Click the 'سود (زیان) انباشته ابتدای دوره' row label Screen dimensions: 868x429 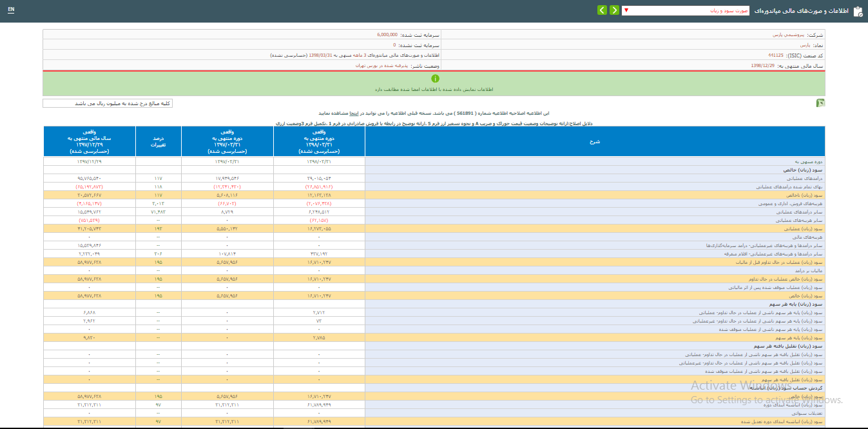[795, 404]
